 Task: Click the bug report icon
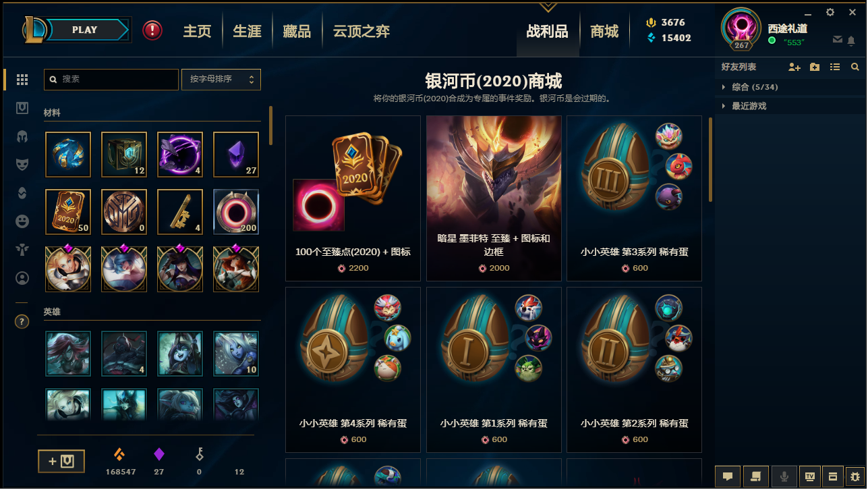pyautogui.click(x=855, y=477)
